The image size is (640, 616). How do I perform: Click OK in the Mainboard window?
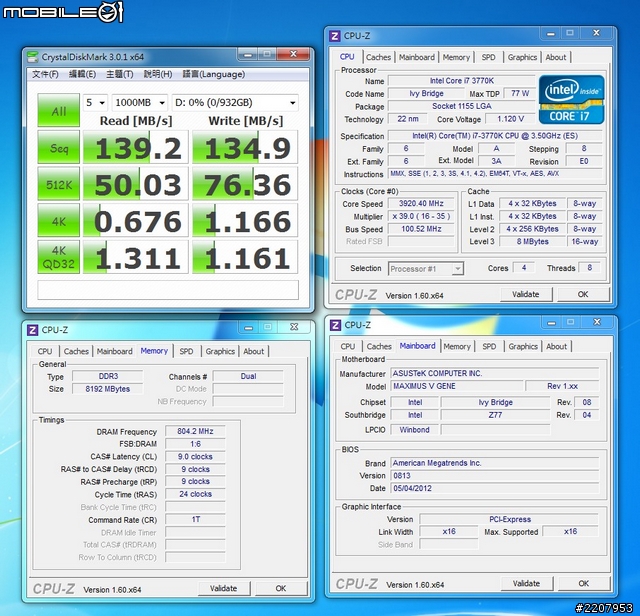click(x=584, y=583)
